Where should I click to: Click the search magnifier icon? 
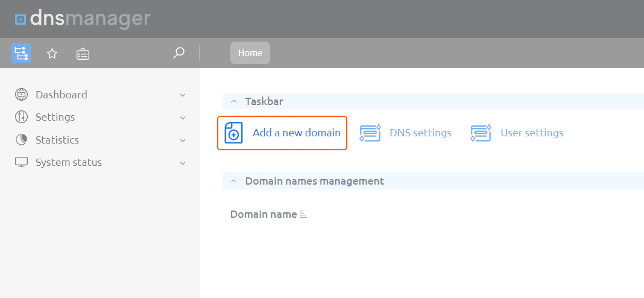coord(178,53)
